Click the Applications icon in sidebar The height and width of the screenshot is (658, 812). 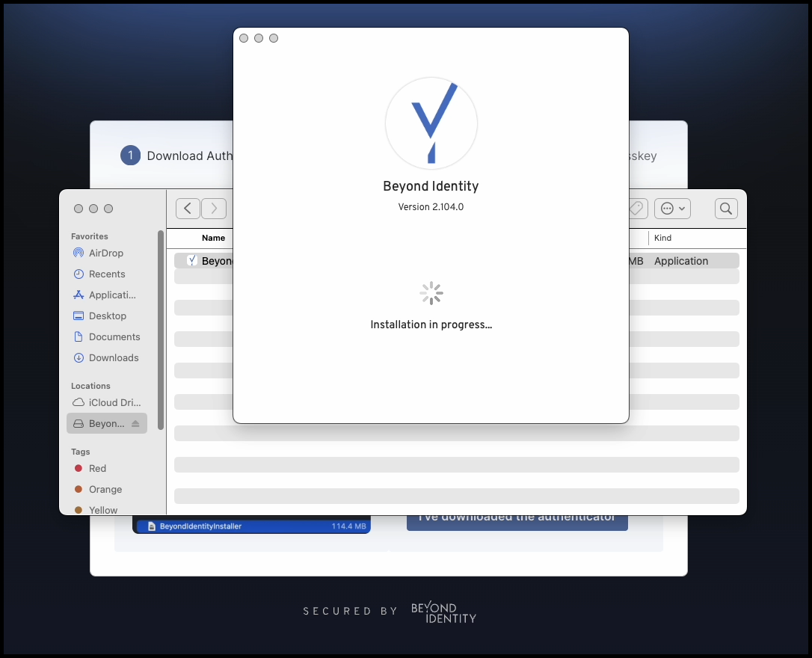[x=79, y=295]
